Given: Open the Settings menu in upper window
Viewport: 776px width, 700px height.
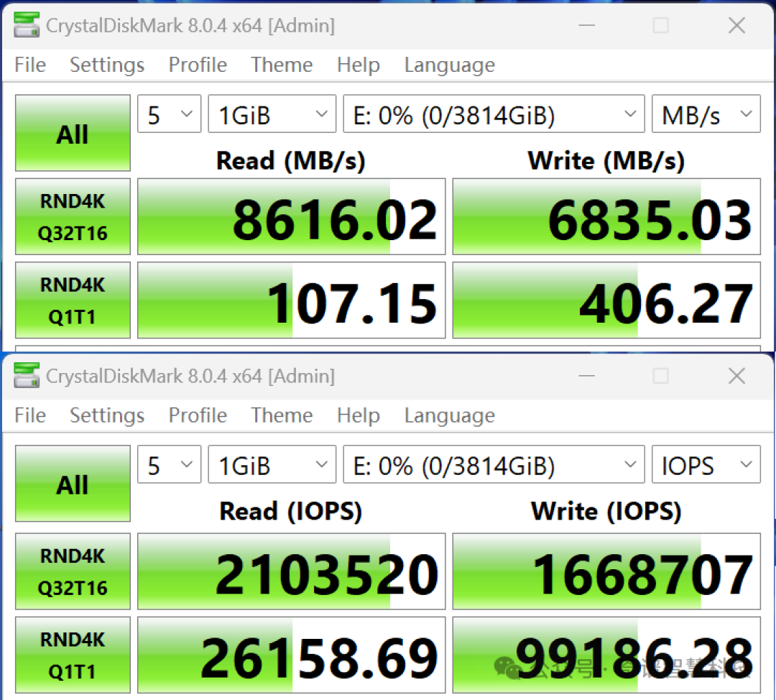Looking at the screenshot, I should tap(107, 65).
